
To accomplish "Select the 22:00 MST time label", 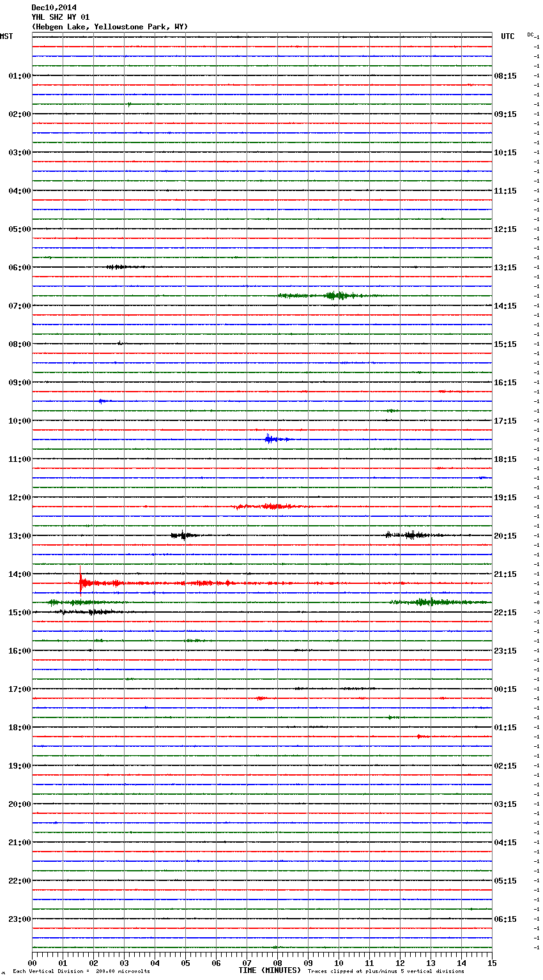I will tap(20, 881).
